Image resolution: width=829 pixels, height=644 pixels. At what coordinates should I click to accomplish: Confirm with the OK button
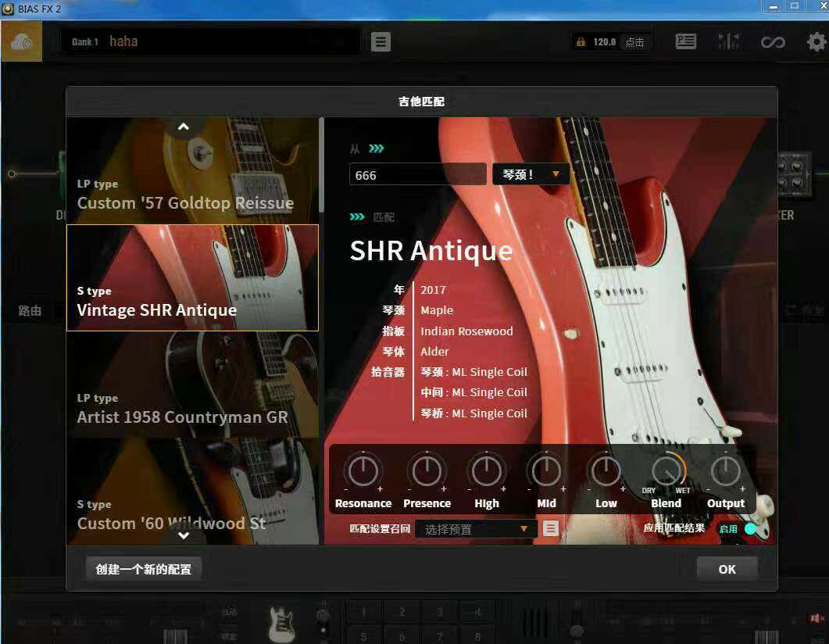click(x=727, y=569)
